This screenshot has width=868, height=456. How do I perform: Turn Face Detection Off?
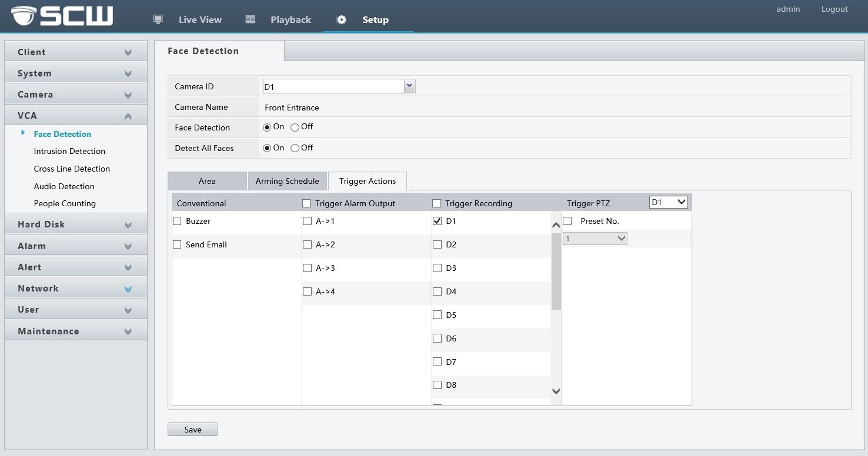coord(295,127)
